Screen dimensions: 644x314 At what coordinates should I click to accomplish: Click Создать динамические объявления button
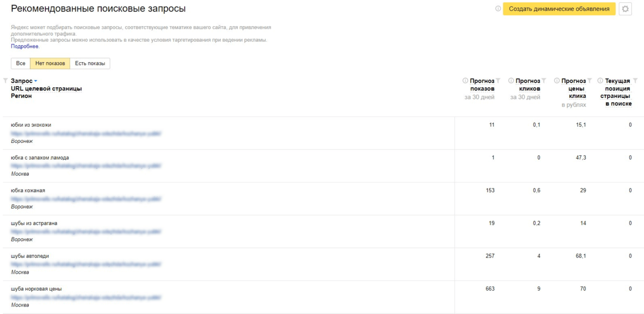559,9
